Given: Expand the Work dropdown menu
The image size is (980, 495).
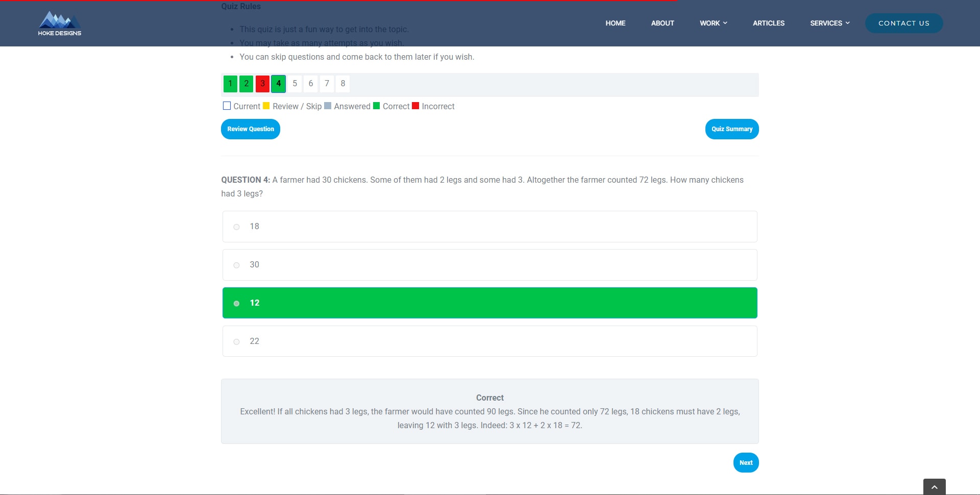Looking at the screenshot, I should [713, 23].
